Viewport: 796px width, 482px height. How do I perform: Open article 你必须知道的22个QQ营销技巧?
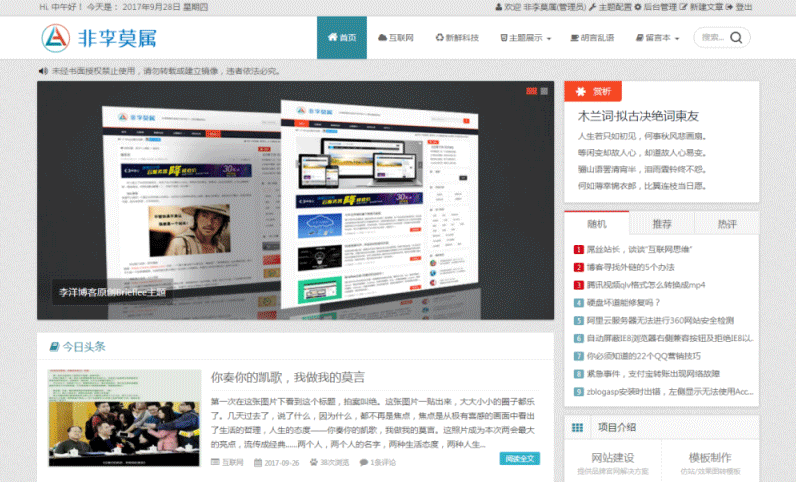[644, 356]
